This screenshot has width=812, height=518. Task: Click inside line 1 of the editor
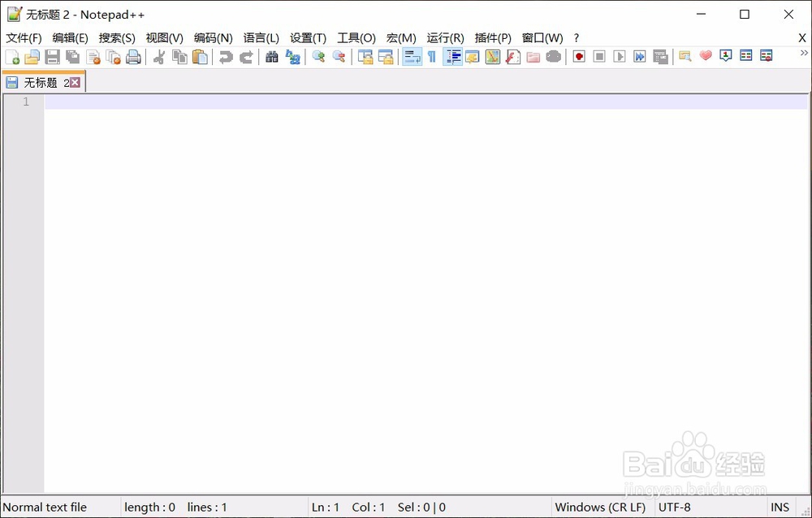click(x=425, y=101)
